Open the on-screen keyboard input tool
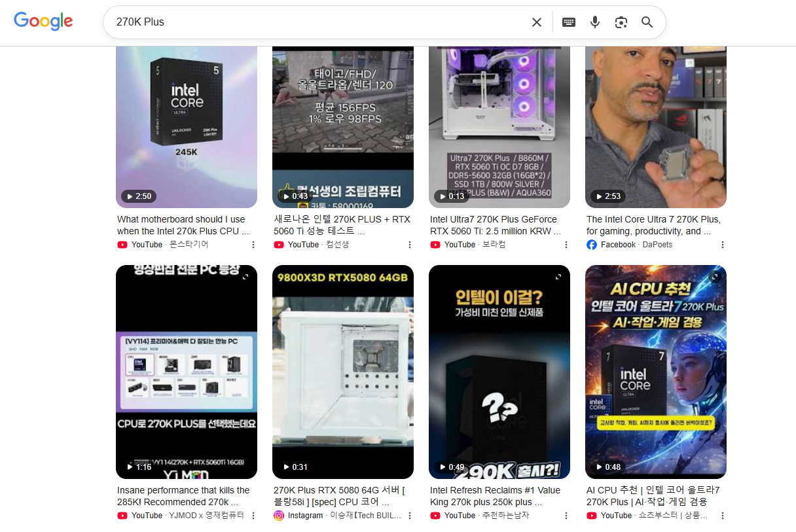The image size is (796, 532). (x=569, y=22)
